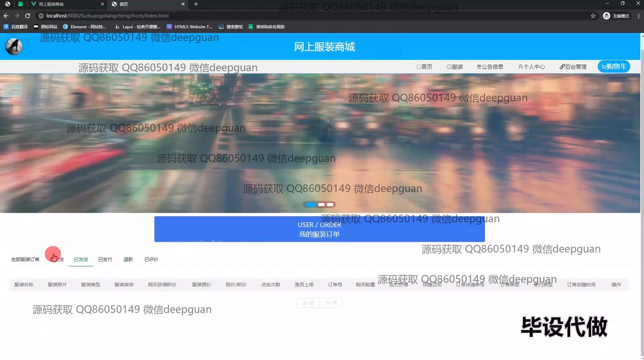Reload the page with refresh icon
Image resolution: width=644 pixels, height=360 pixels.
pos(28,16)
